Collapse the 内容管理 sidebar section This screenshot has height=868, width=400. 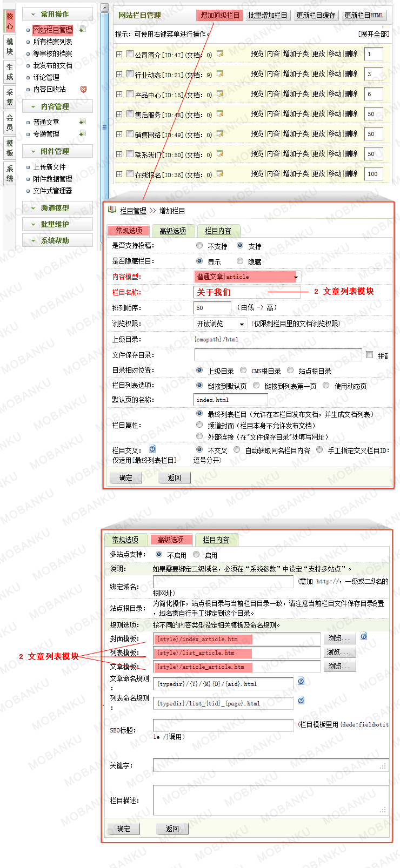click(x=57, y=106)
